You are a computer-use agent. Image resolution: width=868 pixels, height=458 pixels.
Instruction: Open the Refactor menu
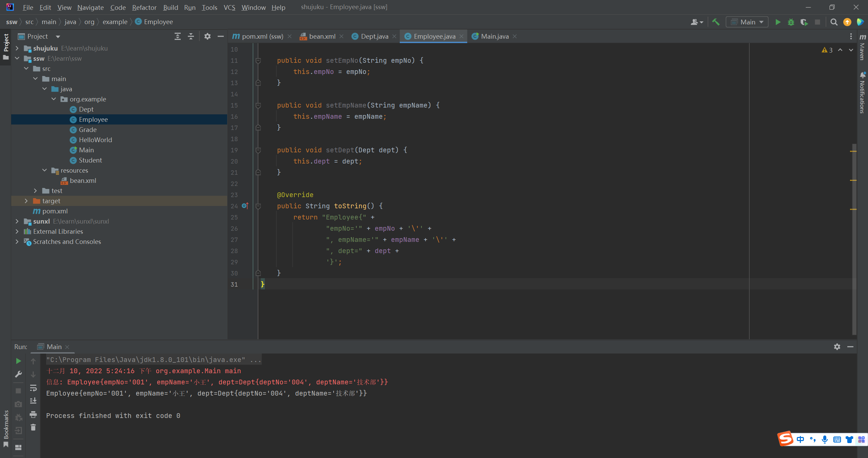coord(144,7)
